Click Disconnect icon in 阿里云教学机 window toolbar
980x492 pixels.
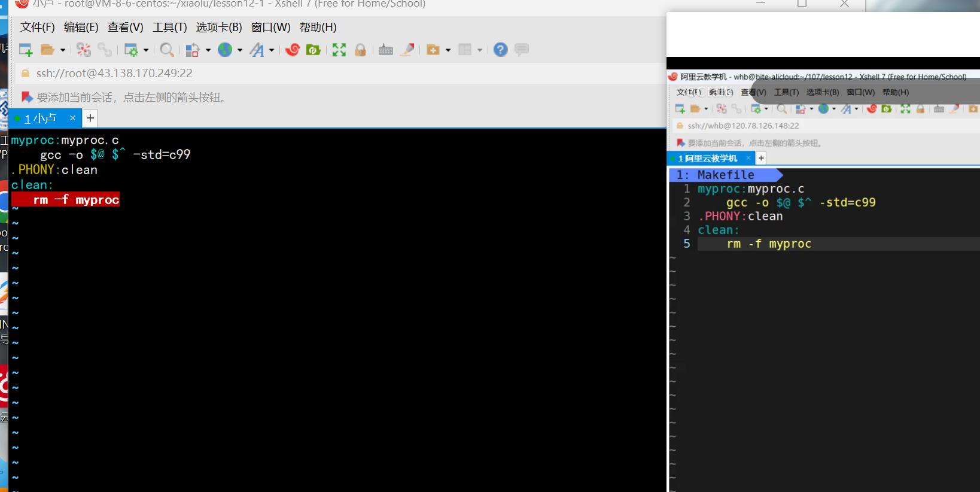(x=722, y=109)
